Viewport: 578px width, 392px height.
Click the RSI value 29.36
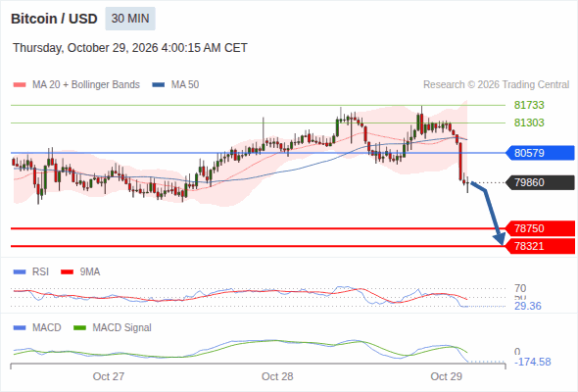pos(528,306)
